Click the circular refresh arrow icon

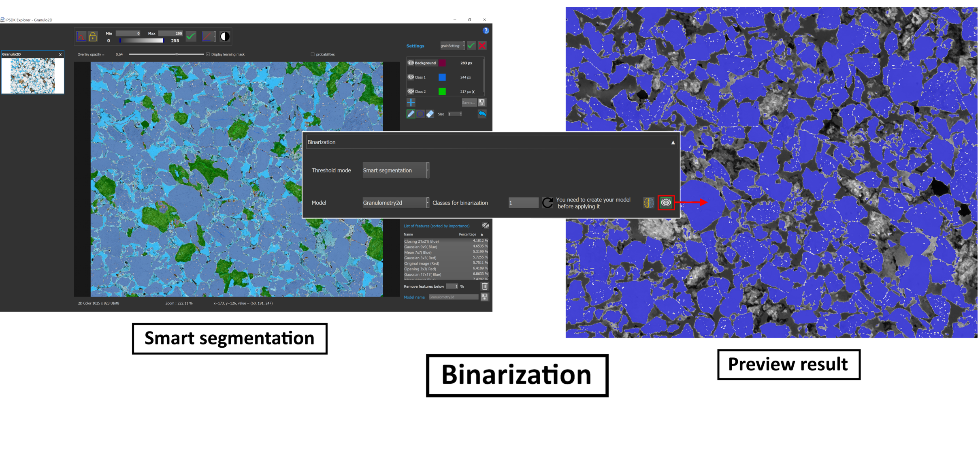coord(547,203)
